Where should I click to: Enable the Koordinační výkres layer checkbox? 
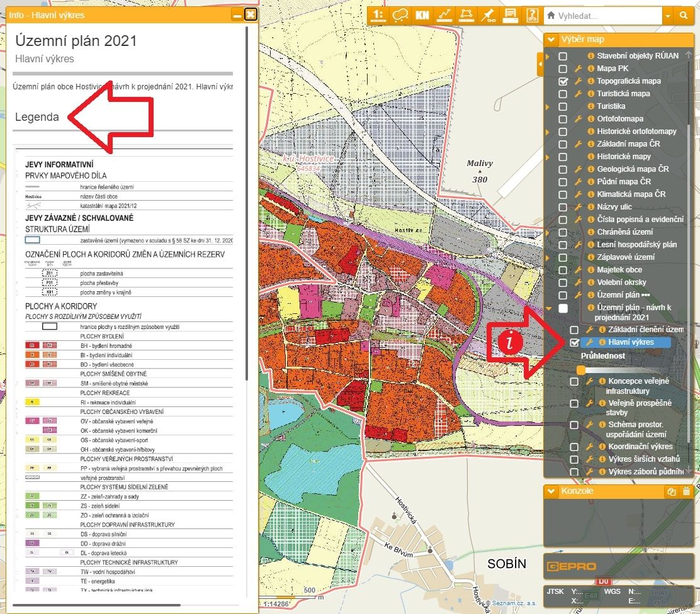pyautogui.click(x=574, y=447)
